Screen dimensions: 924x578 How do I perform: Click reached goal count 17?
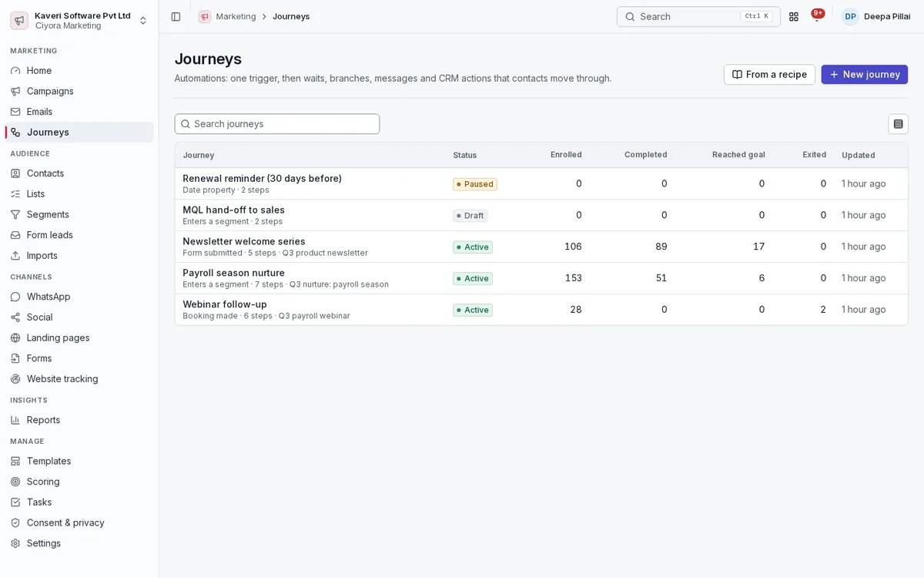758,247
